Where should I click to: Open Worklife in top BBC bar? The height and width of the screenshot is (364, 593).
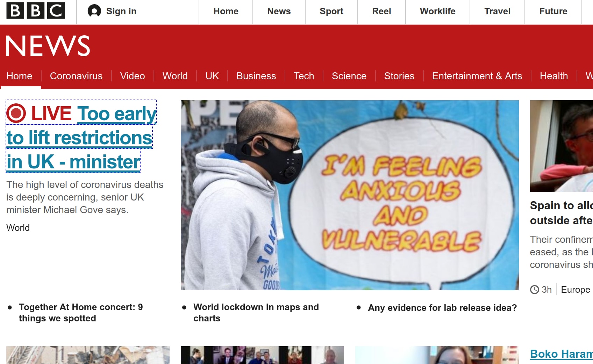click(438, 11)
